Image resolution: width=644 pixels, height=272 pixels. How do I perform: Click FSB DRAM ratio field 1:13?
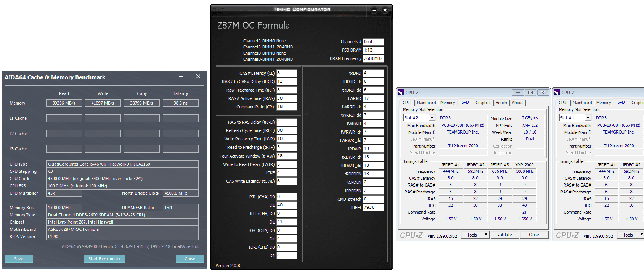pyautogui.click(x=373, y=50)
